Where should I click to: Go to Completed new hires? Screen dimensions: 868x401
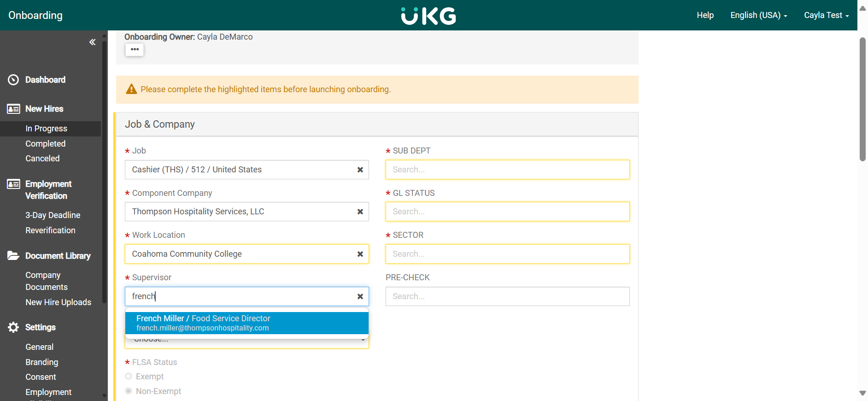click(45, 144)
